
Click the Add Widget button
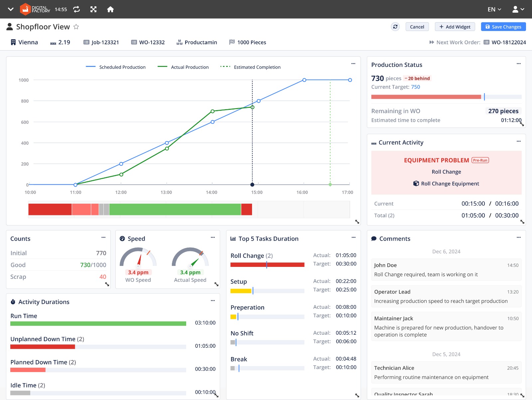pos(455,27)
